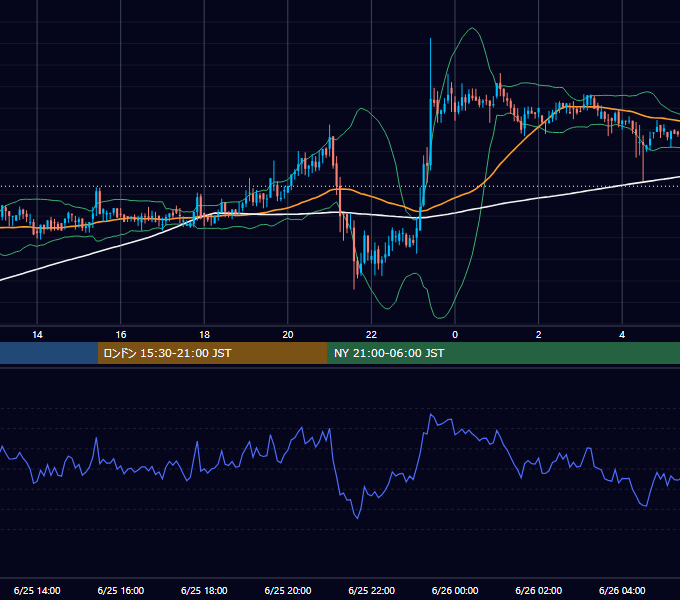680x600 pixels.
Task: Select the NY 21:00-06:00 JST session band
Action: 503,353
